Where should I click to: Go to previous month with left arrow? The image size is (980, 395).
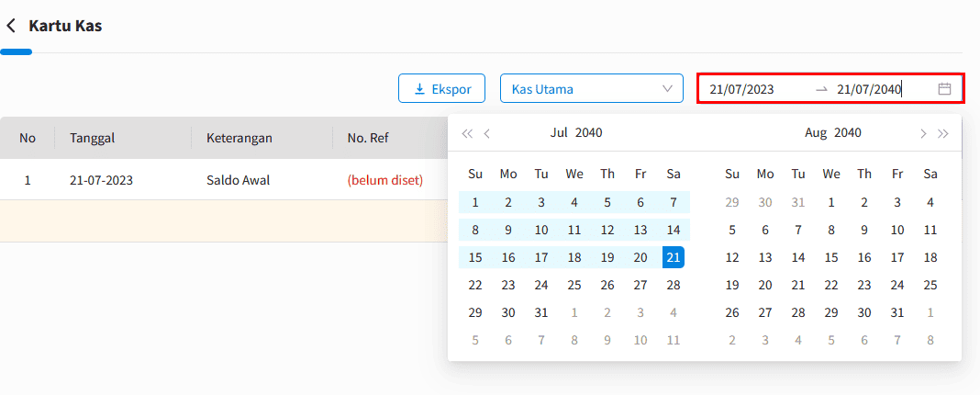(487, 132)
